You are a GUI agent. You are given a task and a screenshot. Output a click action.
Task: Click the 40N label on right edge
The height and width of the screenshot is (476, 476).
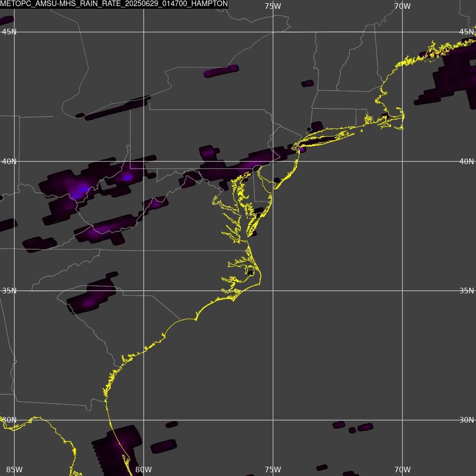click(x=467, y=161)
